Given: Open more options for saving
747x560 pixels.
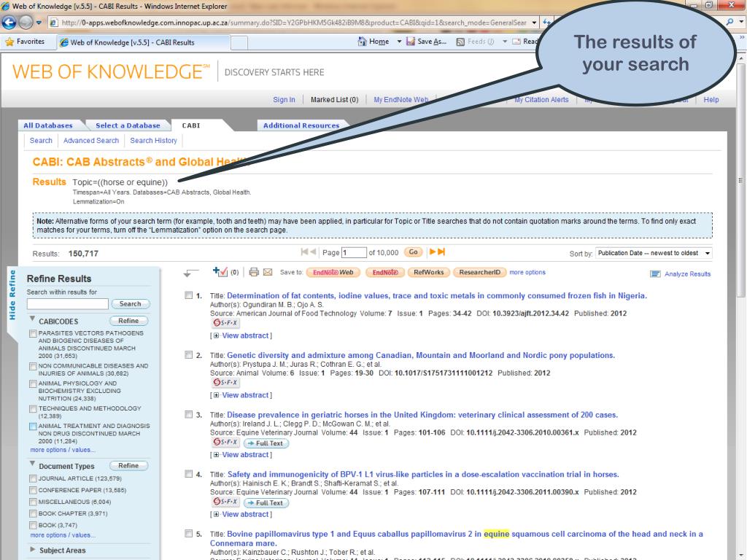Looking at the screenshot, I should point(527,273).
